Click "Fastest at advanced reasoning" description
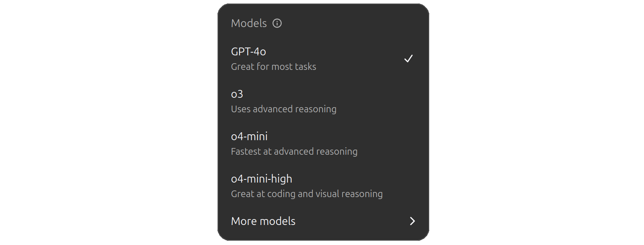The image size is (644, 245). (294, 152)
